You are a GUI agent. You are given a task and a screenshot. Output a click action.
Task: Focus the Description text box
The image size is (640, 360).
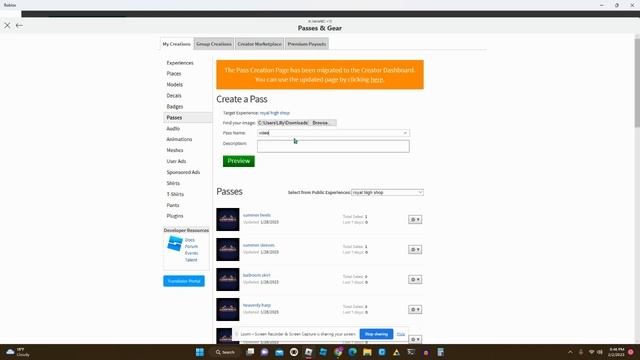[x=333, y=146]
